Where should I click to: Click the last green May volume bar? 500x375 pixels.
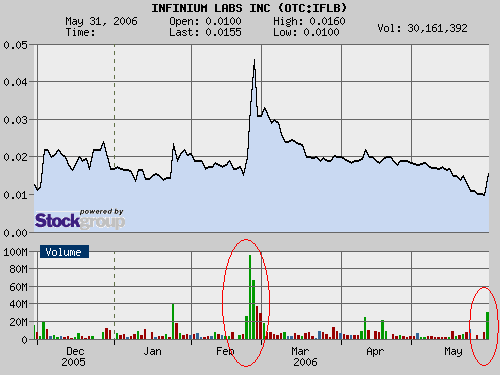pos(487,326)
